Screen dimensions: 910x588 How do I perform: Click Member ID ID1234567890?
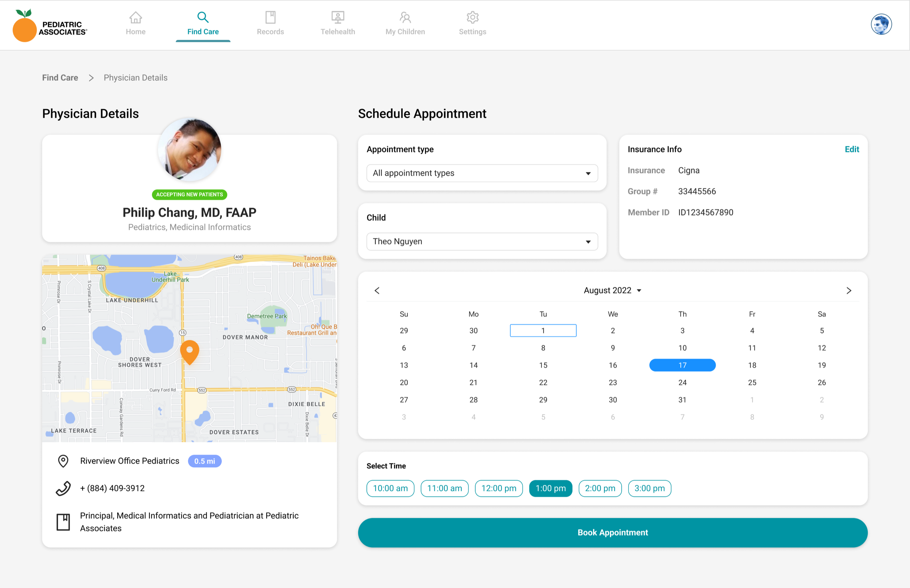705,212
